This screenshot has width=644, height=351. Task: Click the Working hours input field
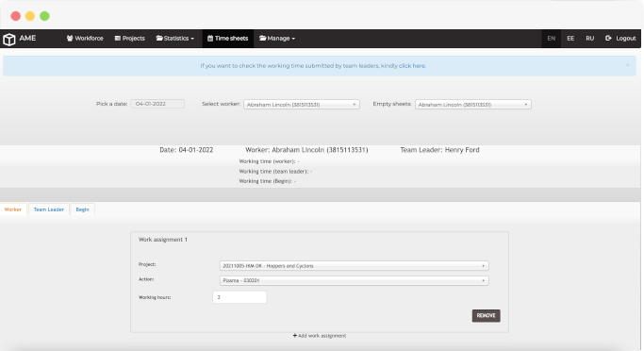pos(239,297)
